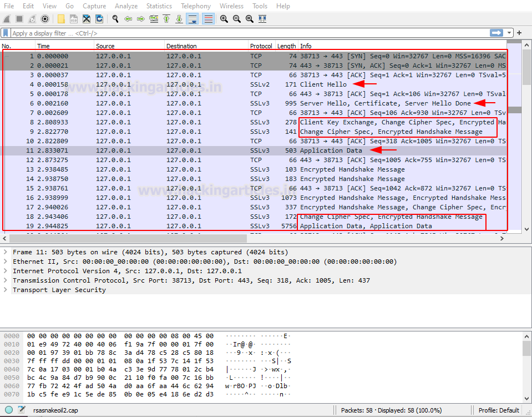Open capture options gear icon
The image size is (532, 417).
pos(45,19)
